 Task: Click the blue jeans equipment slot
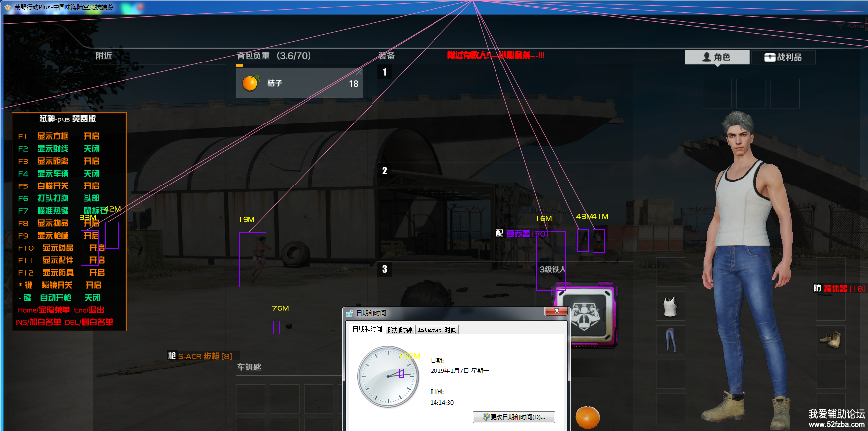(670, 340)
